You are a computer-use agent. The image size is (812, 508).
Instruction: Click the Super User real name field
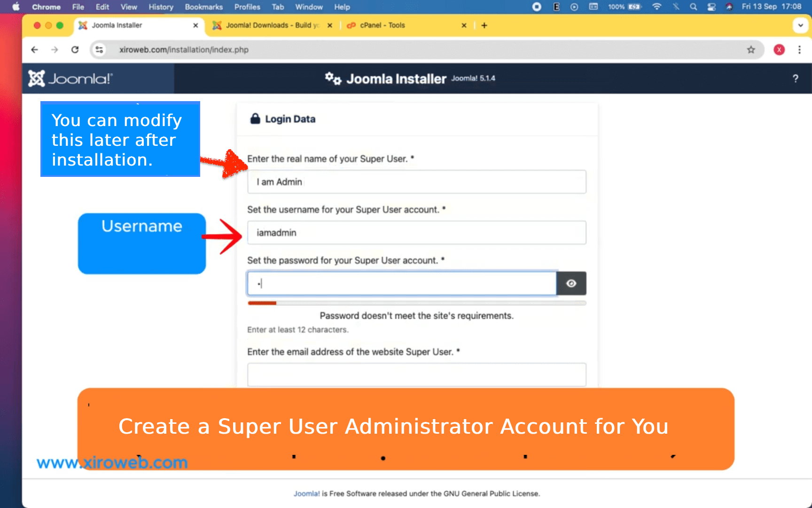pyautogui.click(x=416, y=182)
